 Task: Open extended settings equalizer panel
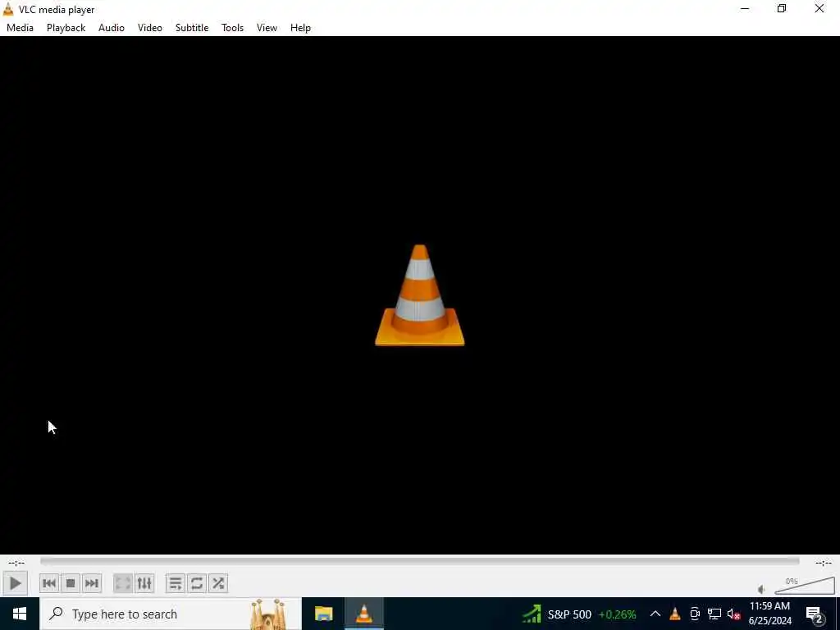(144, 583)
